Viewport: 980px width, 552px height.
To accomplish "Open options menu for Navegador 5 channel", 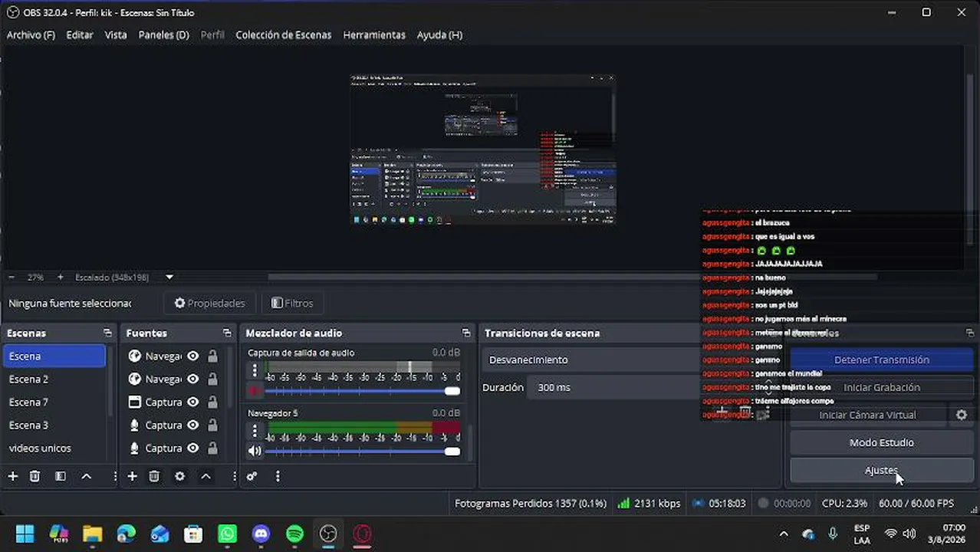I will click(x=255, y=431).
